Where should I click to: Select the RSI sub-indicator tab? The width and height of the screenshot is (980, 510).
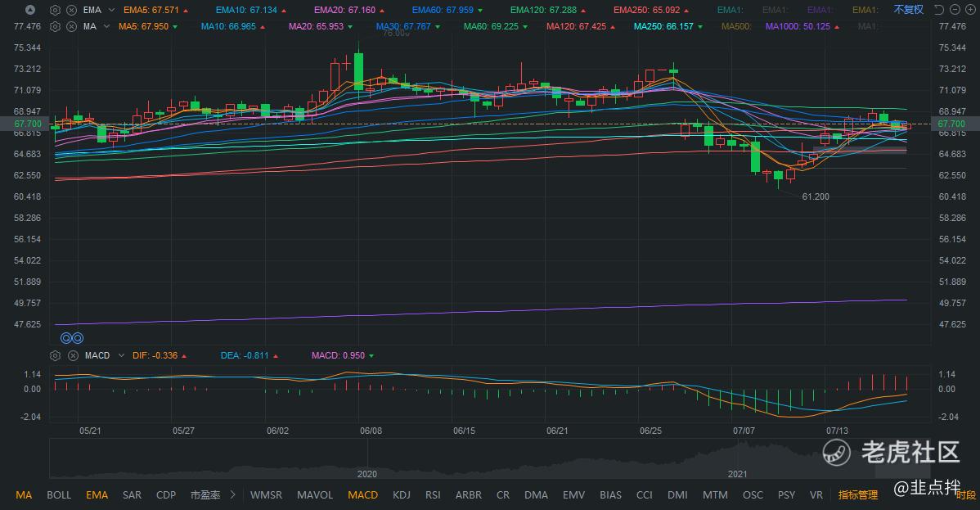pyautogui.click(x=433, y=495)
